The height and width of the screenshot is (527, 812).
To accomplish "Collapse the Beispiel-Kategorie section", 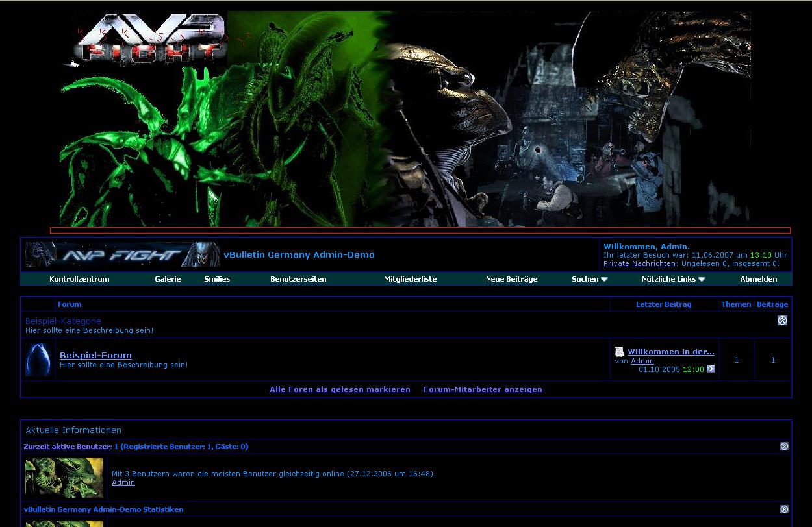I will 782,321.
